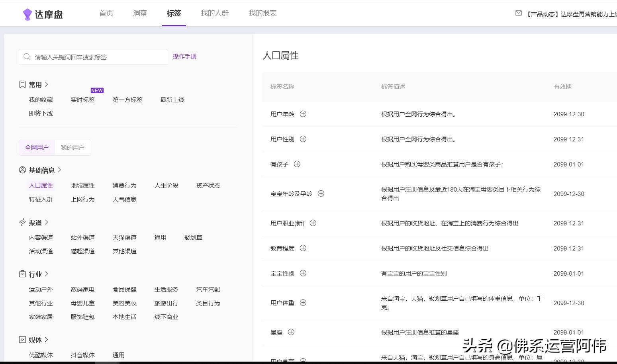点击媒体前的播放图标
The image size is (617, 364).
[22, 340]
